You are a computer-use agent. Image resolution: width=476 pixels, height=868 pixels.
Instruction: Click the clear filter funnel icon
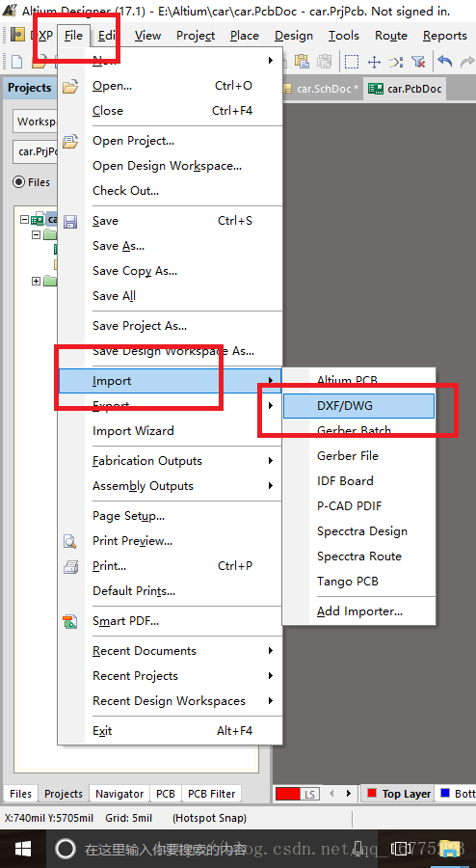[x=418, y=62]
